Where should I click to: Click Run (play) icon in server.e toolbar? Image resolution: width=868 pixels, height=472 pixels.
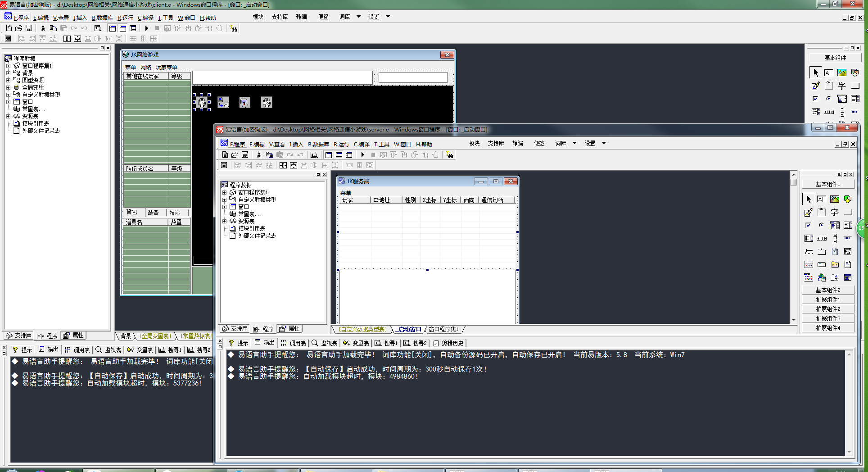362,154
